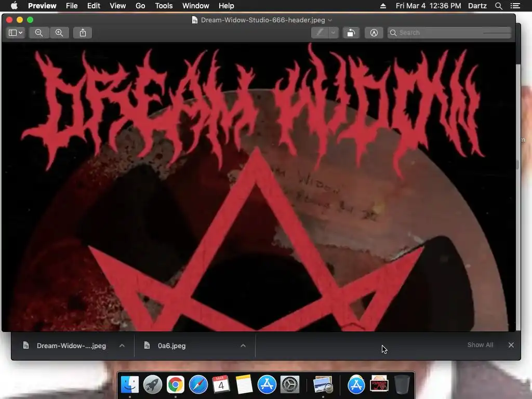
Task: Expand options chevron for 0a6.jpeg download
Action: pyautogui.click(x=243, y=345)
